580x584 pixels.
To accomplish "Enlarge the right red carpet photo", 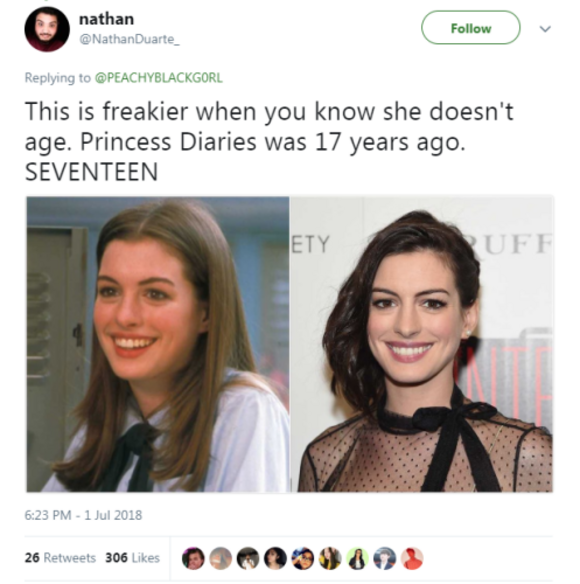I will pyautogui.click(x=422, y=344).
